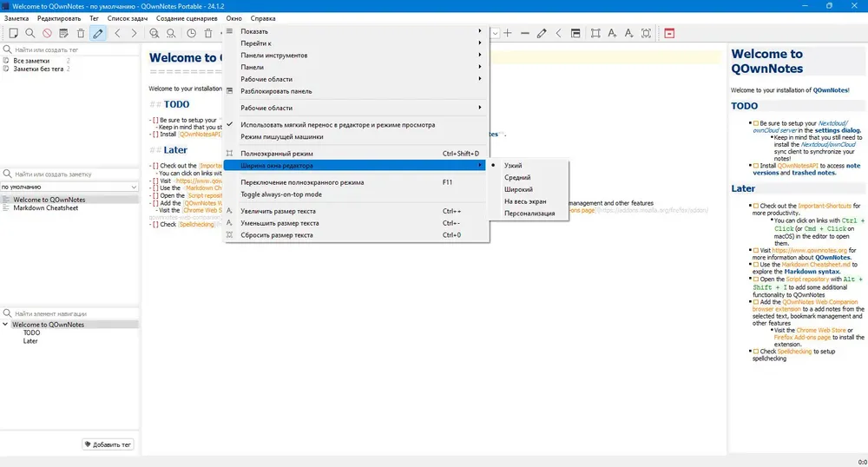Open the 'по умолчанию' note folder dropdown
Viewport: 868px width, 467px height.
(69, 187)
